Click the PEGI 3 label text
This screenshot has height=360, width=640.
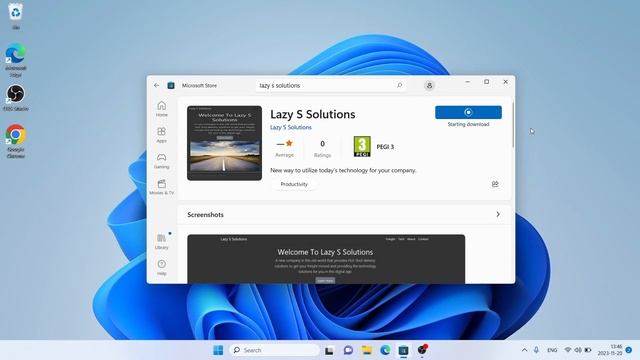385,147
